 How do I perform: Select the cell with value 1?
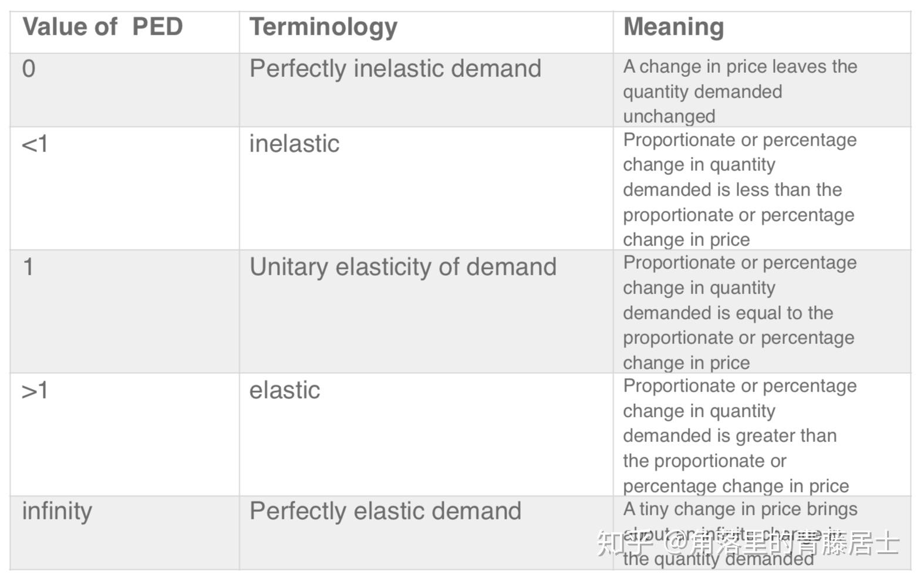click(28, 268)
